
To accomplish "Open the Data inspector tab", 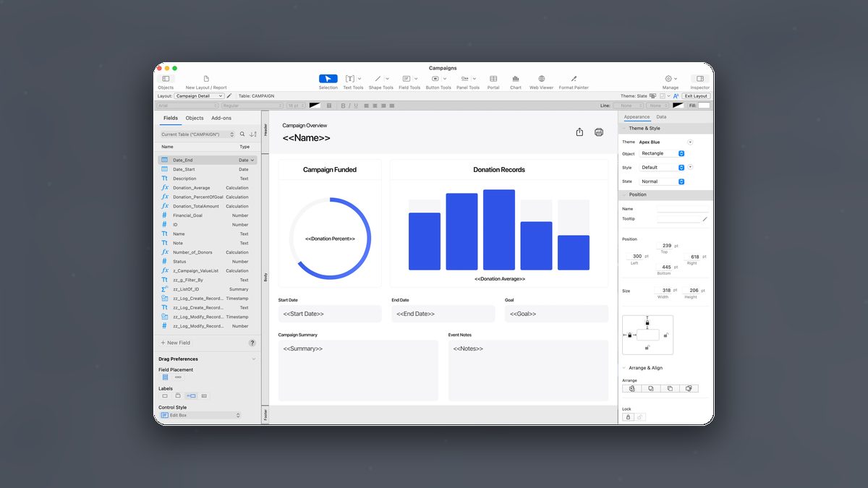I will (661, 116).
